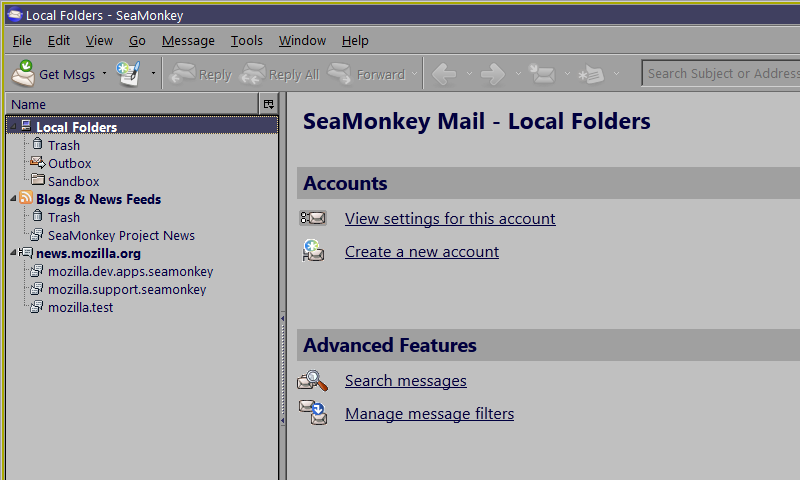This screenshot has height=480, width=800.
Task: Click the File message envelope icon
Action: 542,74
